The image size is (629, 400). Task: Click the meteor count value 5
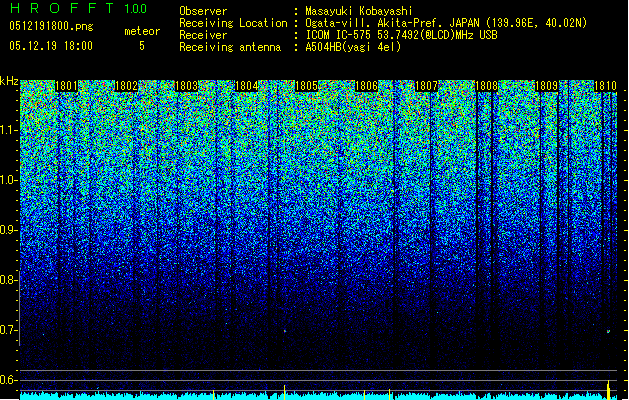click(x=142, y=46)
